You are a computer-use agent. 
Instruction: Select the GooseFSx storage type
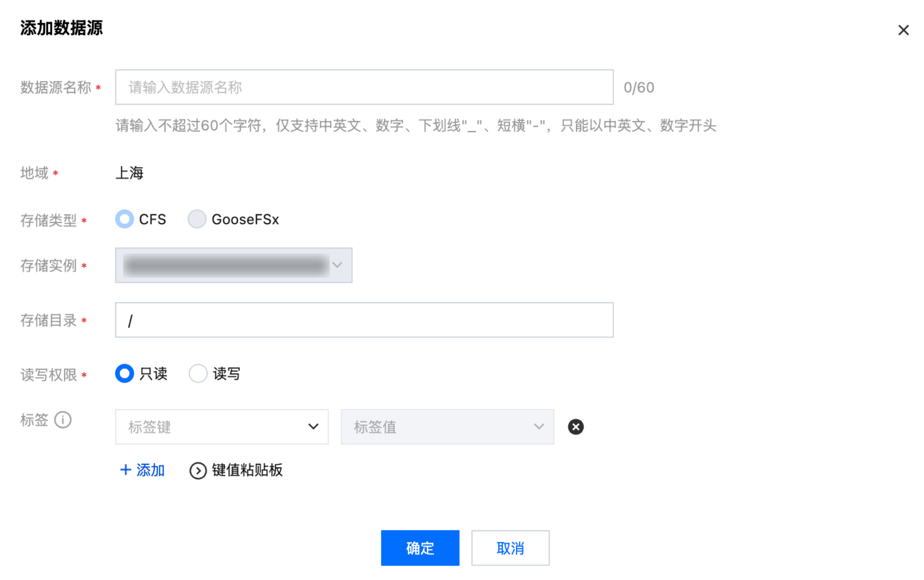(197, 219)
